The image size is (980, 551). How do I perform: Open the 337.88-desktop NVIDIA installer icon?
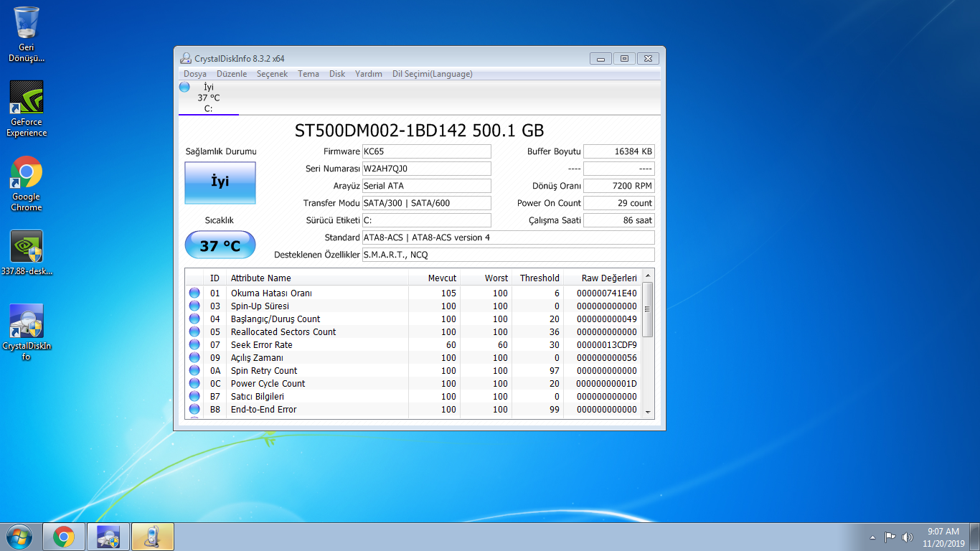pyautogui.click(x=27, y=253)
